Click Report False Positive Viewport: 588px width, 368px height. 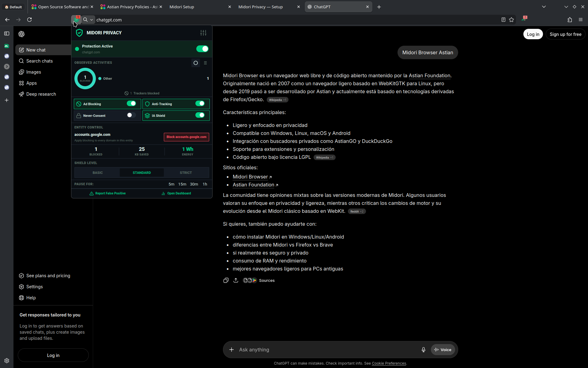click(107, 194)
